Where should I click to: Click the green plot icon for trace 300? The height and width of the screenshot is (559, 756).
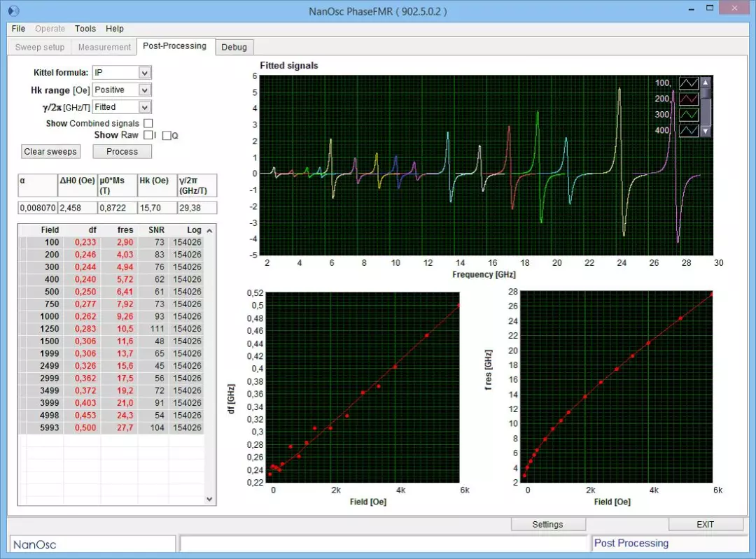689,115
